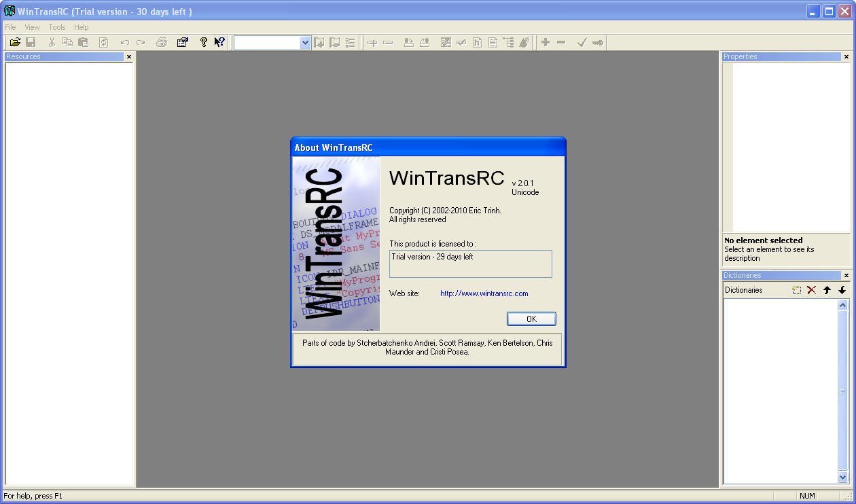Click OK in About WinTransRC dialog
This screenshot has width=856, height=504.
[531, 319]
